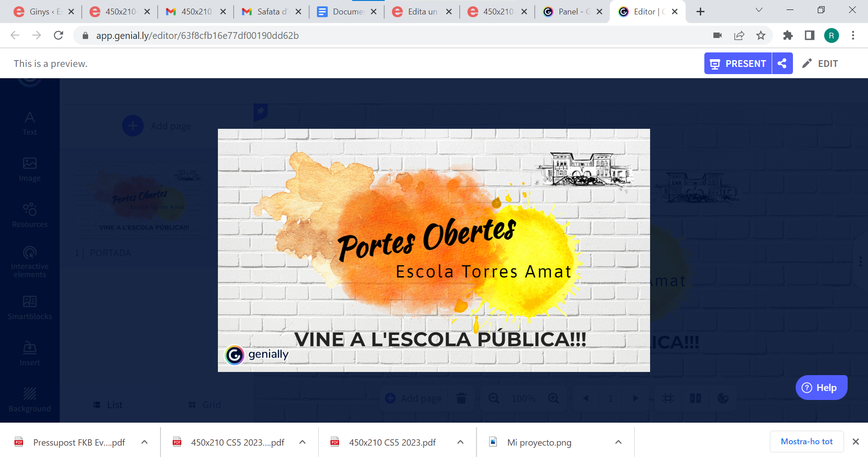Toggle the browser side panel icon

[x=809, y=36]
